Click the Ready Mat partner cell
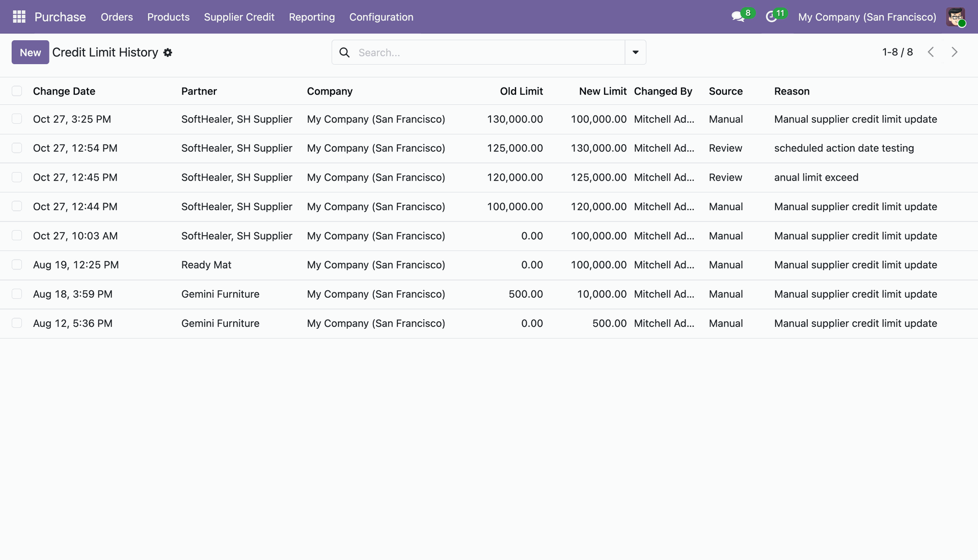Viewport: 978px width, 560px height. point(206,265)
